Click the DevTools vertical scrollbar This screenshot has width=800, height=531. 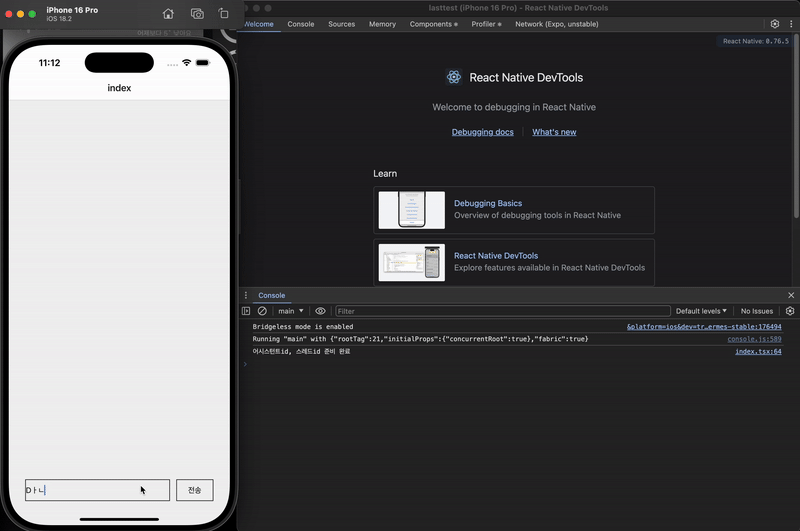click(x=796, y=128)
